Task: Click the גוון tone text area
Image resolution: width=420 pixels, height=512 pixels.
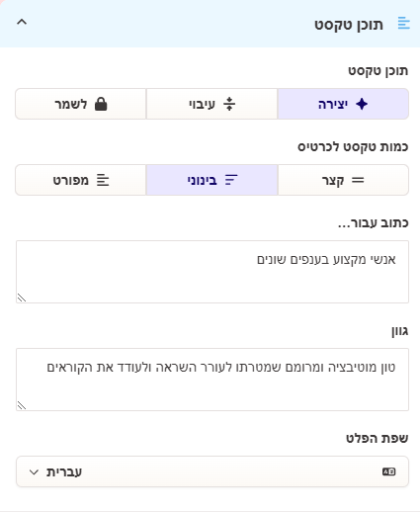Action: pos(212,380)
